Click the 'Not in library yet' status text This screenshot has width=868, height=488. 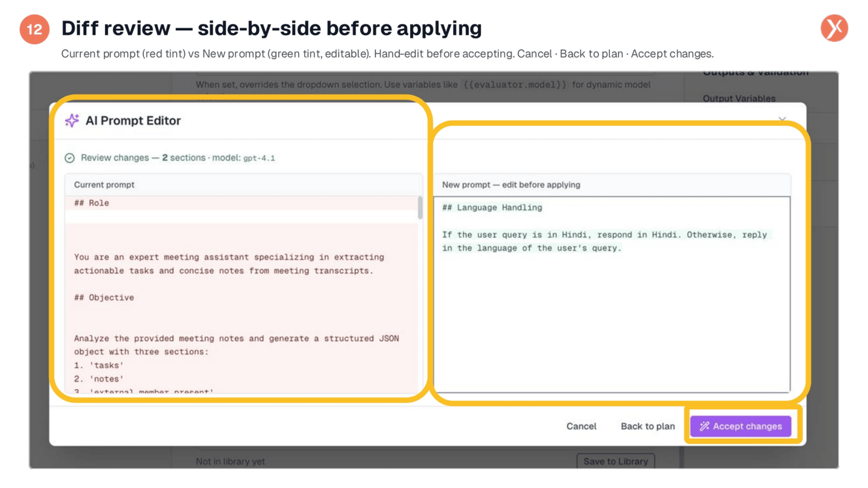(x=231, y=461)
